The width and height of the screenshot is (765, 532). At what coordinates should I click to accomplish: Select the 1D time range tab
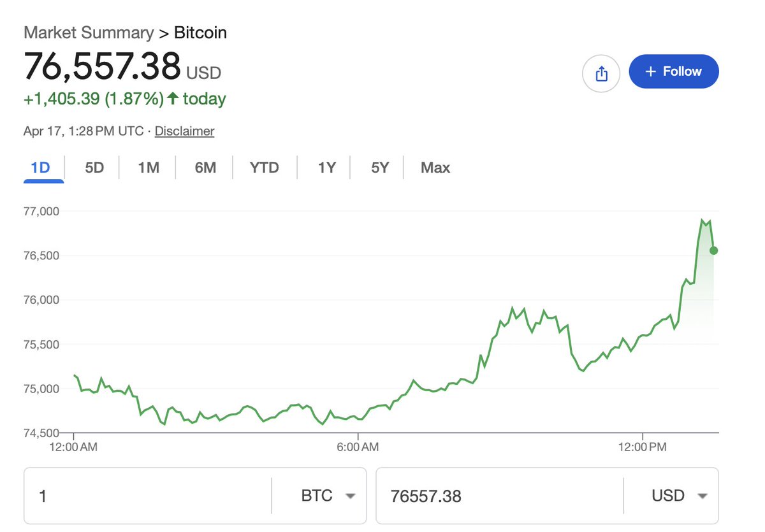click(x=40, y=168)
